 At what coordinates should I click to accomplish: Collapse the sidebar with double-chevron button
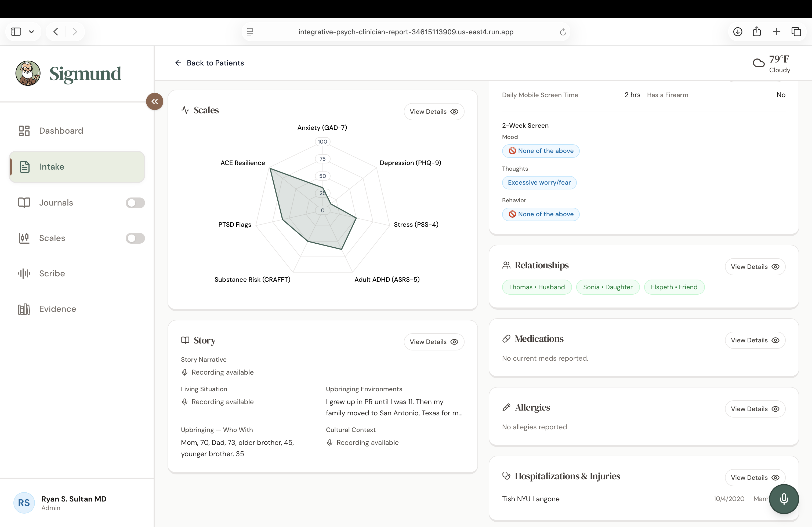click(155, 101)
